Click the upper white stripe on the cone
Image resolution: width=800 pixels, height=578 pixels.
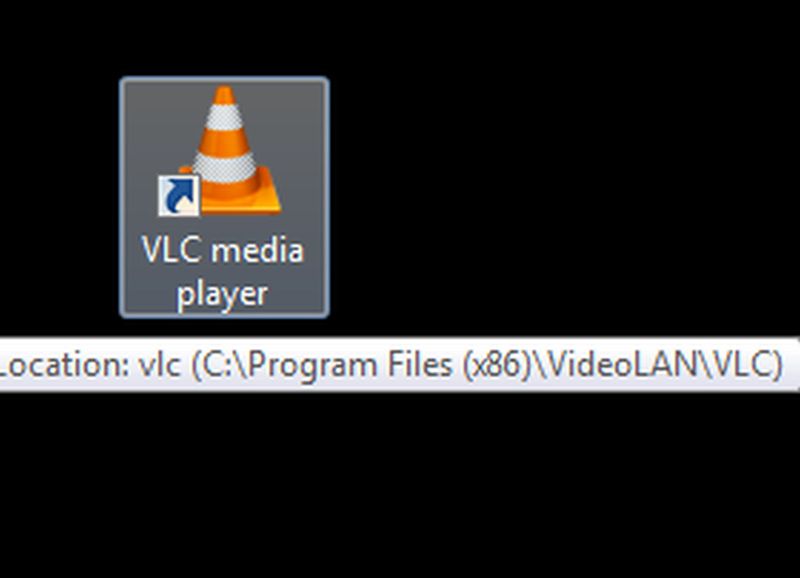coord(224,117)
